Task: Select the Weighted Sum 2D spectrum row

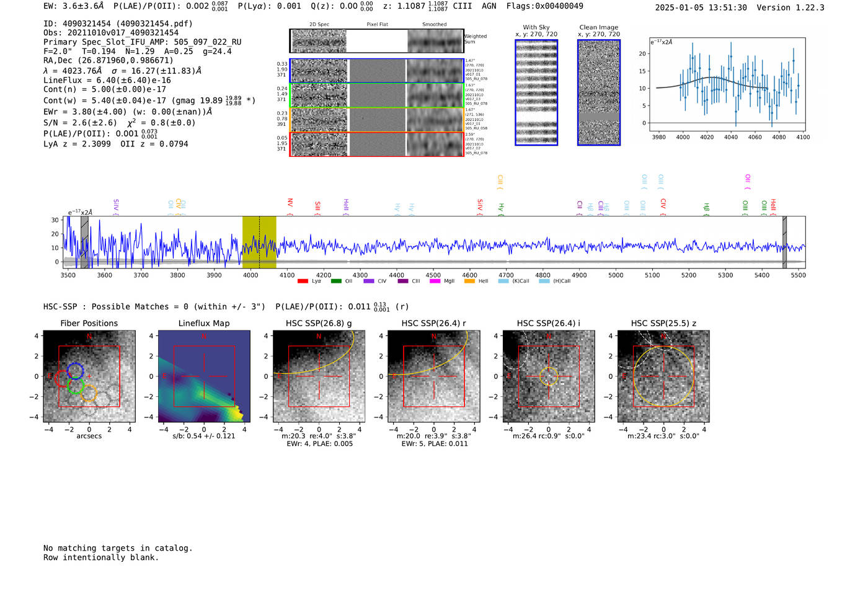Action: (377, 41)
